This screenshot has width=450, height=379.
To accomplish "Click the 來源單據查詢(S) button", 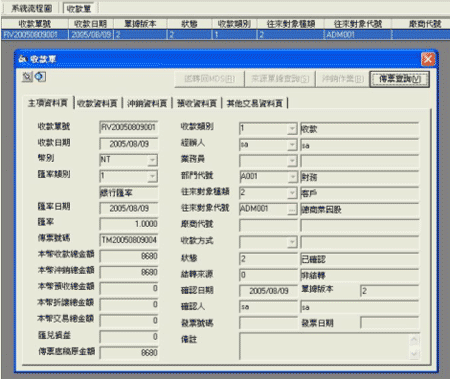I will click(x=280, y=79).
